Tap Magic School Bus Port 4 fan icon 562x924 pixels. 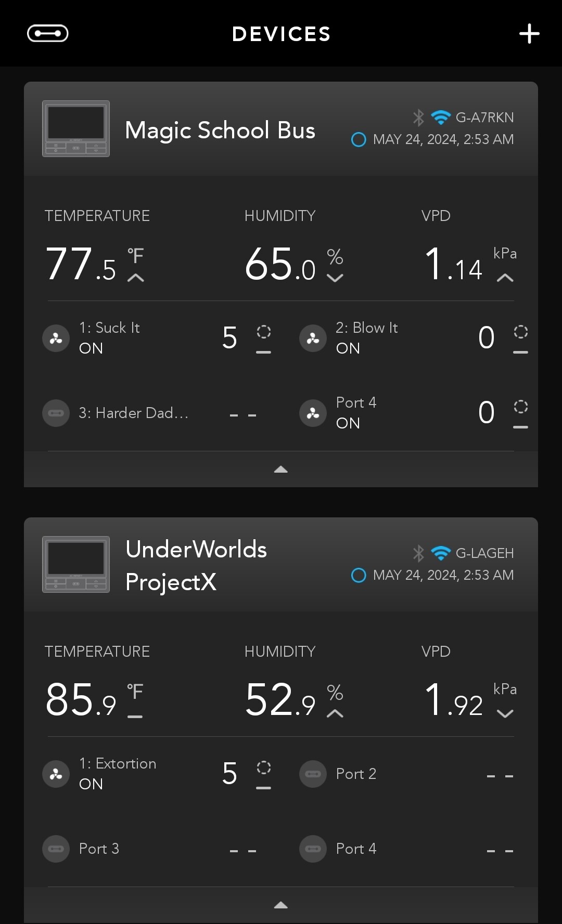click(x=313, y=413)
